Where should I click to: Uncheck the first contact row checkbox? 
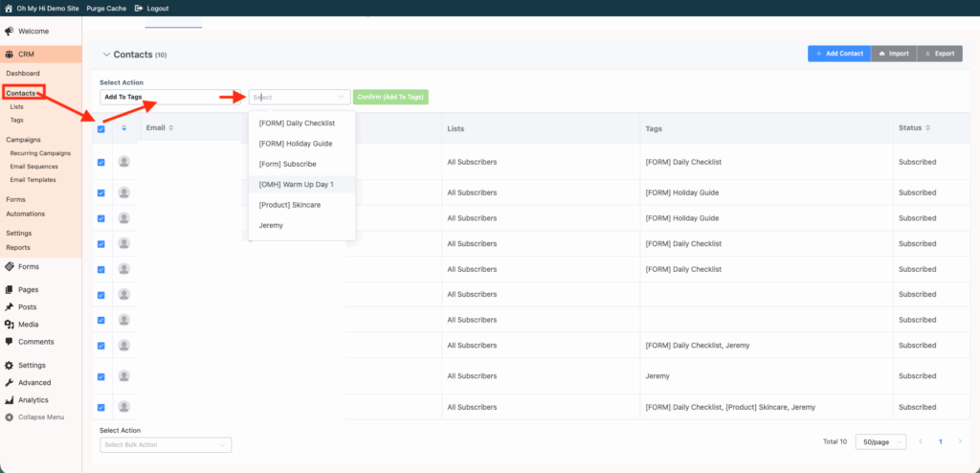(x=101, y=162)
